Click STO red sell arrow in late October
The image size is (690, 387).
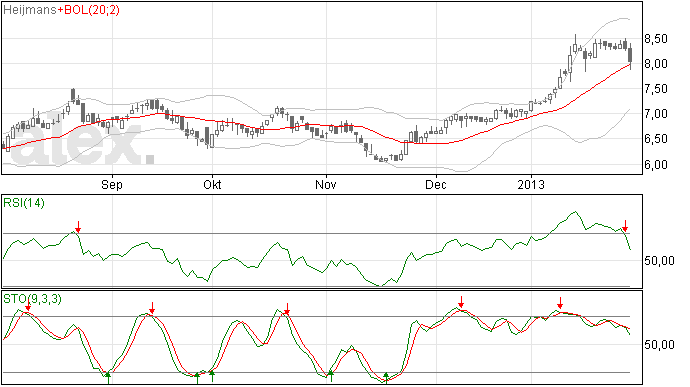click(x=287, y=309)
